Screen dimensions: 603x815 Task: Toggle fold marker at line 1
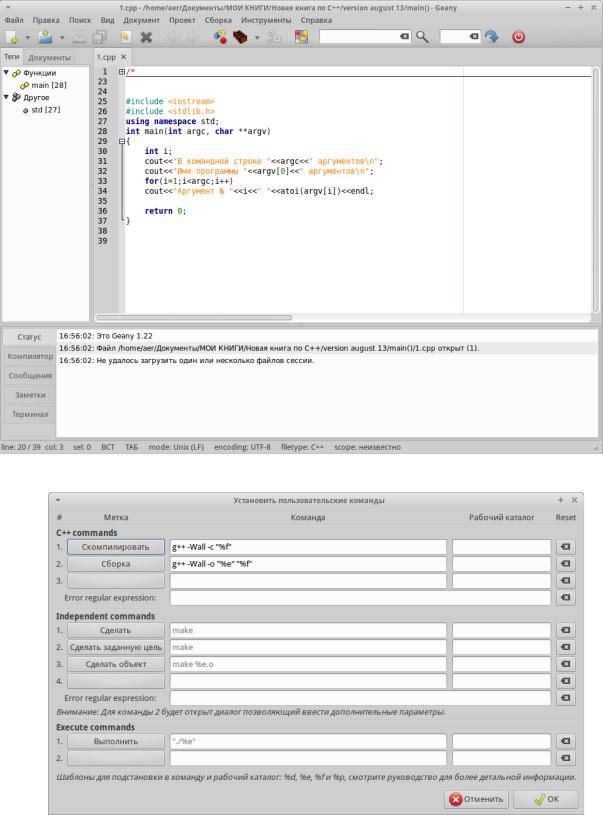[122, 72]
